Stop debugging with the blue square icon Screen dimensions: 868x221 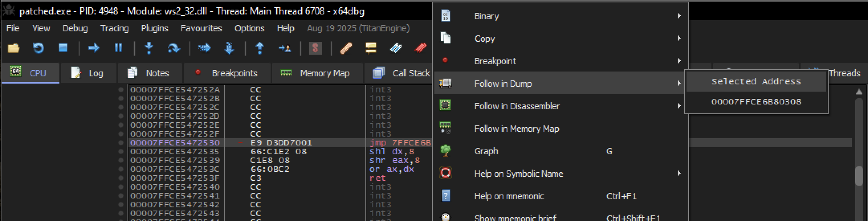click(63, 48)
